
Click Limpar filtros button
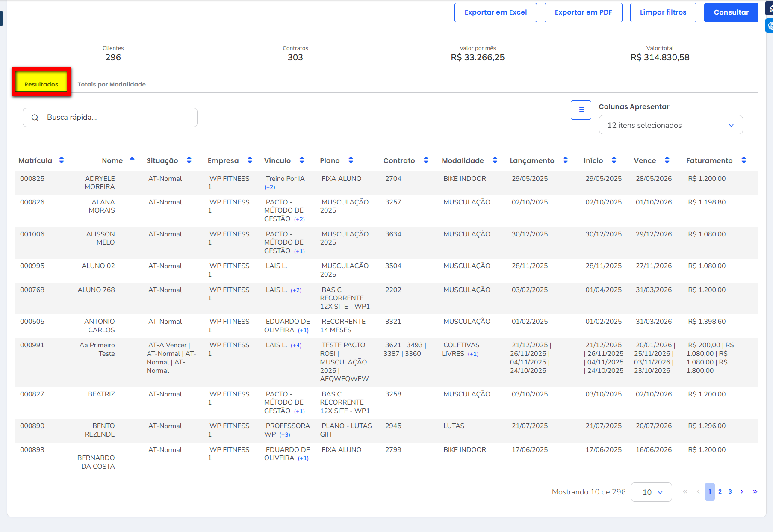[x=663, y=12]
